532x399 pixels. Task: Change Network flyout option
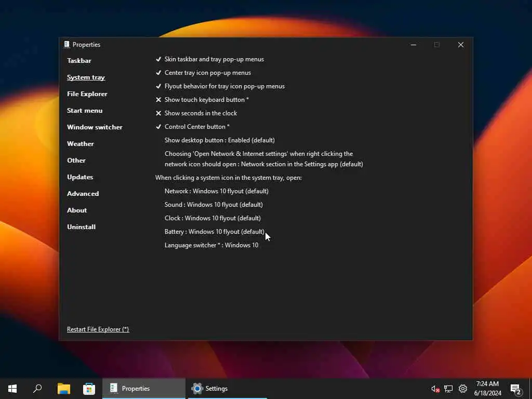coord(217,191)
